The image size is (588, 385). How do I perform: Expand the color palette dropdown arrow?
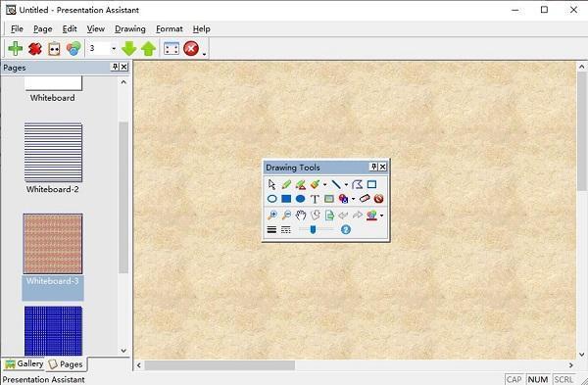point(381,216)
